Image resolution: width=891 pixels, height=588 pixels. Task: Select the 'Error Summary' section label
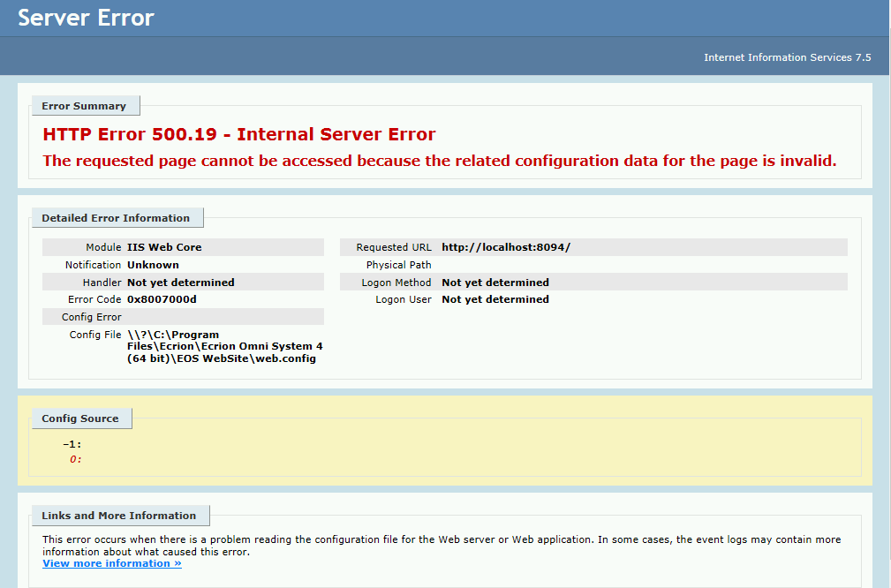coord(84,106)
